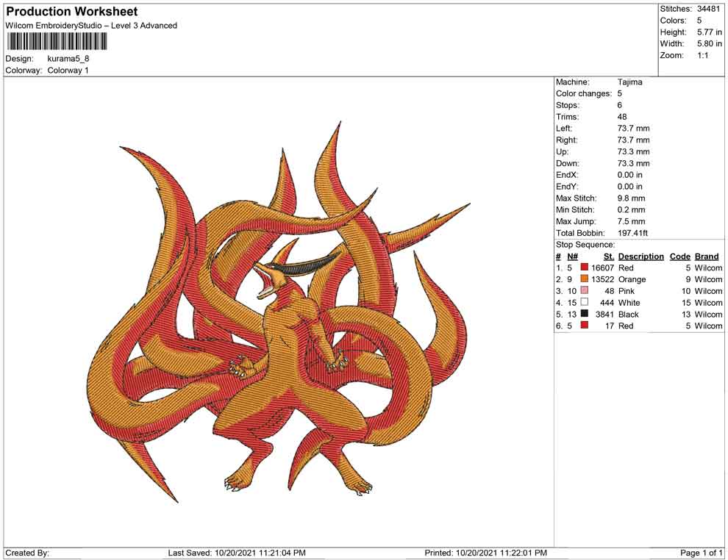
Task: Select the Max Jump value 7.5 mm
Action: pyautogui.click(x=632, y=221)
